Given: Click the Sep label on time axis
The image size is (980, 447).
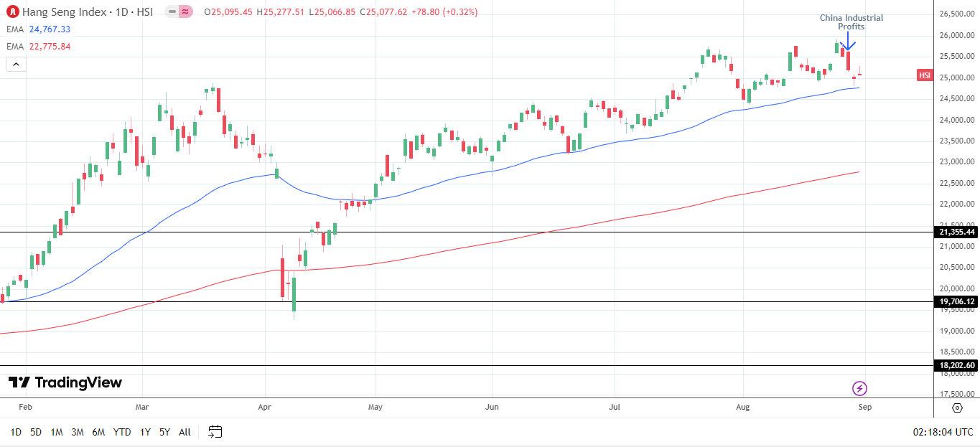Looking at the screenshot, I should tap(865, 408).
